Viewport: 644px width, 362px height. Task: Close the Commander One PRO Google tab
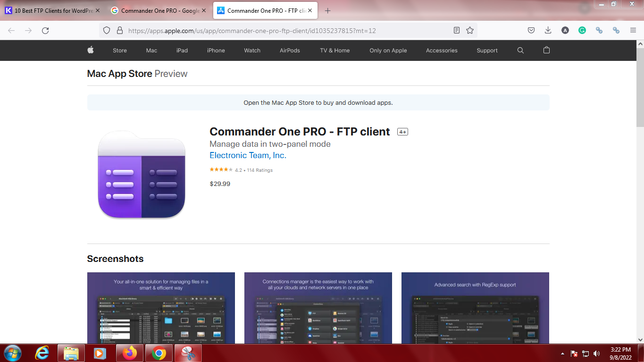tap(204, 10)
